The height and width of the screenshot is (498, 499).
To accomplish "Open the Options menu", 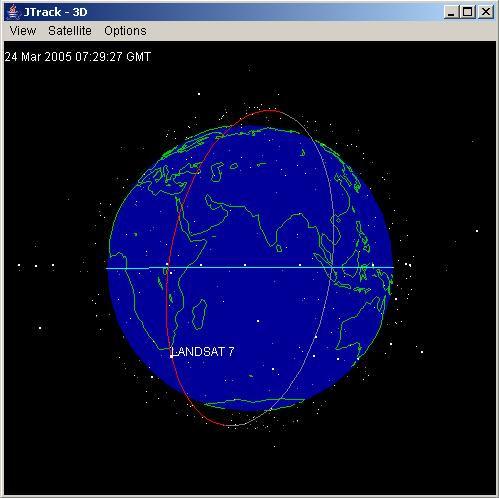I will click(x=125, y=31).
